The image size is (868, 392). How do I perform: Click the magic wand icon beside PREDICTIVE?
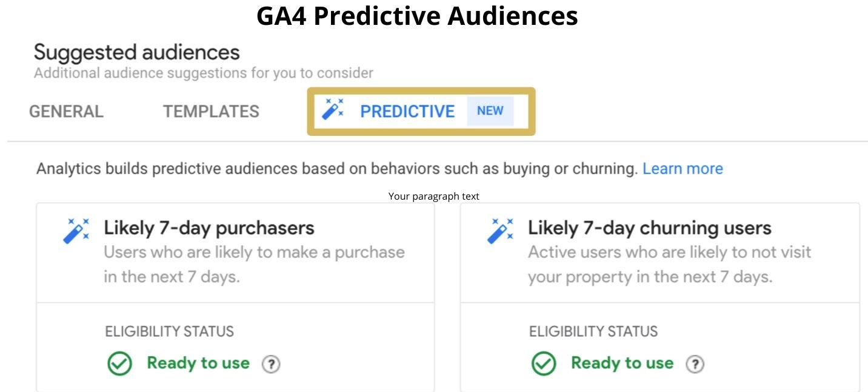click(333, 109)
